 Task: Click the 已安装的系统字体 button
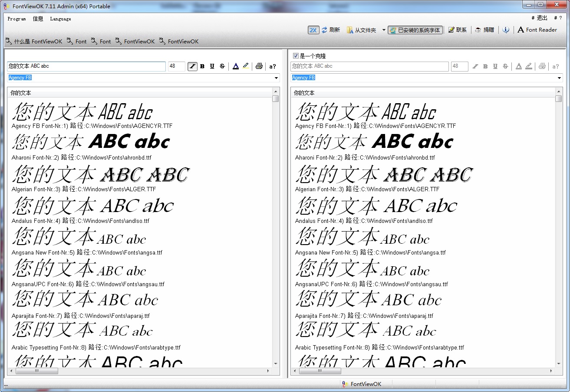[415, 30]
